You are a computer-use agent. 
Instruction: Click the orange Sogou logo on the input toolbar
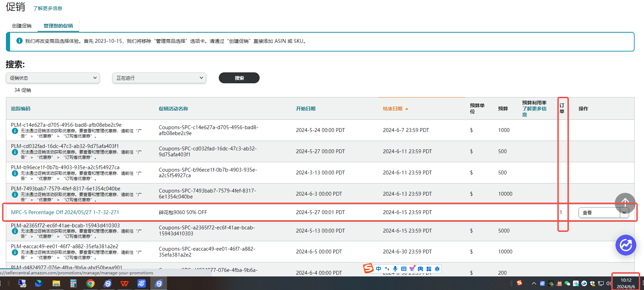(368, 268)
